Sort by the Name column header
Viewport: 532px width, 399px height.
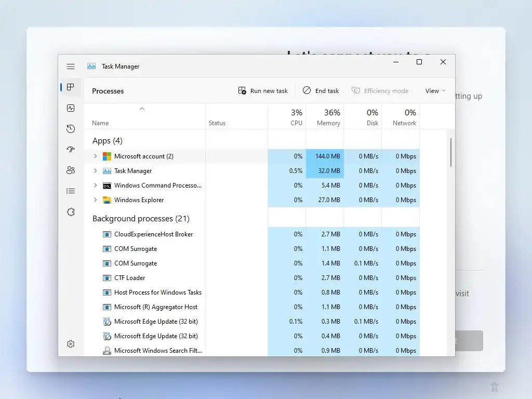[x=144, y=116]
